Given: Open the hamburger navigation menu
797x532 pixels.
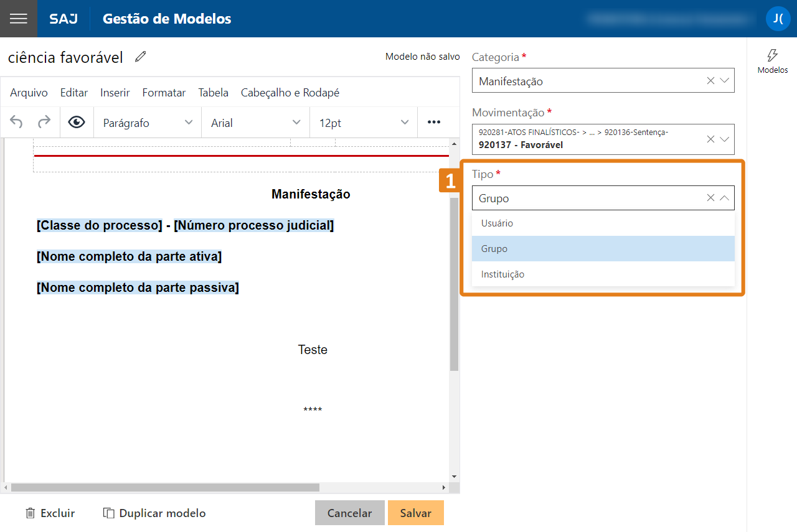Looking at the screenshot, I should [x=19, y=19].
